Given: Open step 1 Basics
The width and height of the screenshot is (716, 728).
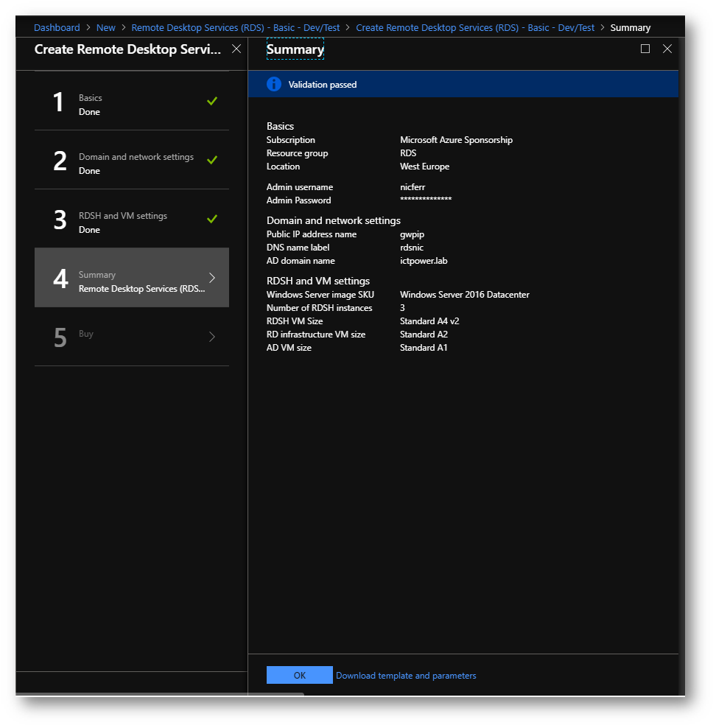Looking at the screenshot, I should tap(132, 101).
